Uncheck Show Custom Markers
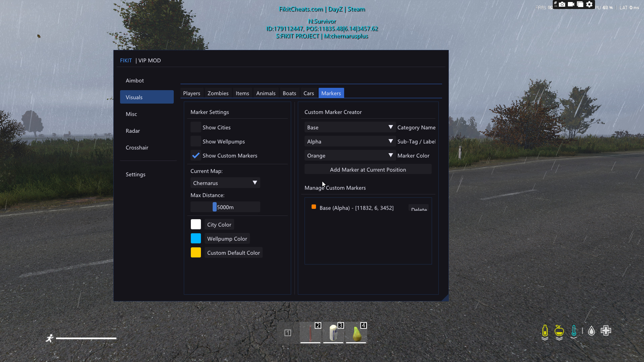This screenshot has width=644, height=362. point(196,156)
